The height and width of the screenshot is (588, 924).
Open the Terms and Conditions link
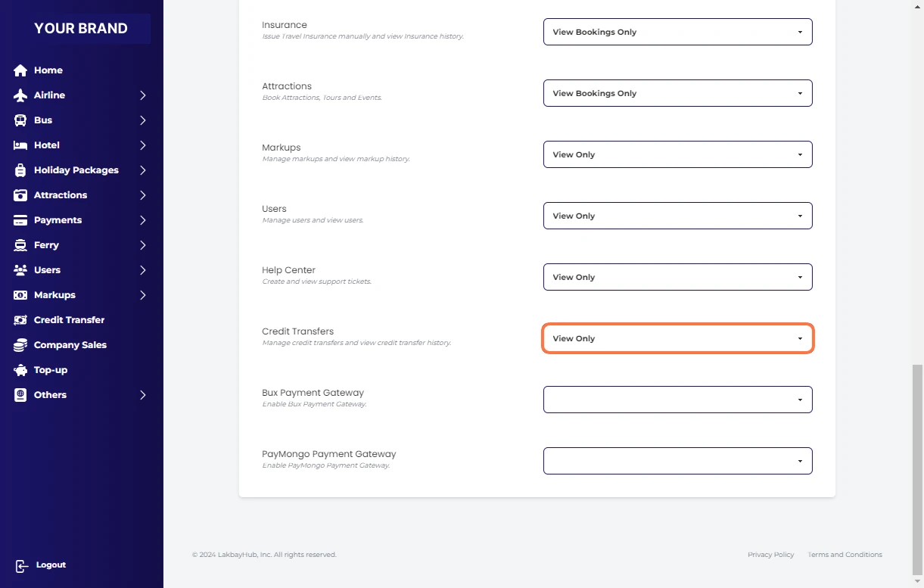[845, 555]
